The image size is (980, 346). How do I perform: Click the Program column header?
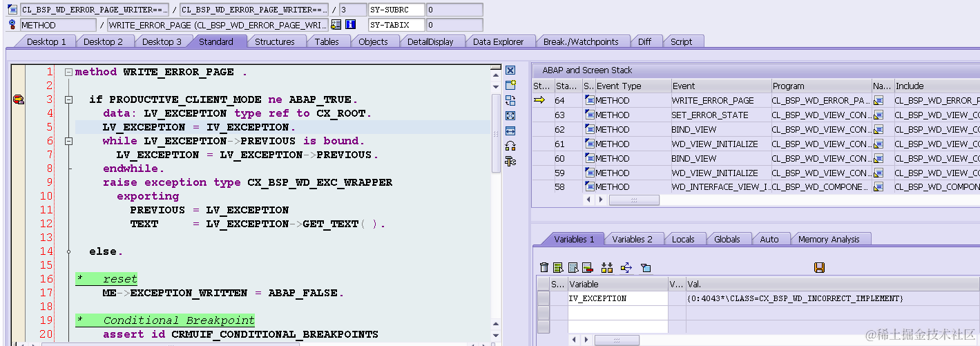(822, 86)
